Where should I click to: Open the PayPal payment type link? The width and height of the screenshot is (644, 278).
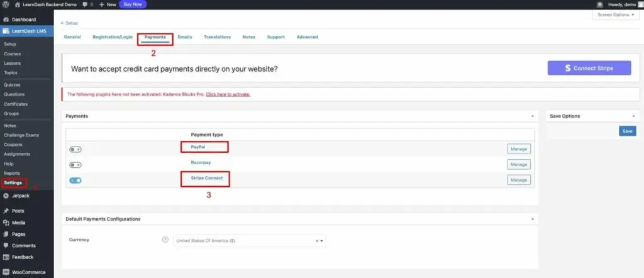click(198, 147)
